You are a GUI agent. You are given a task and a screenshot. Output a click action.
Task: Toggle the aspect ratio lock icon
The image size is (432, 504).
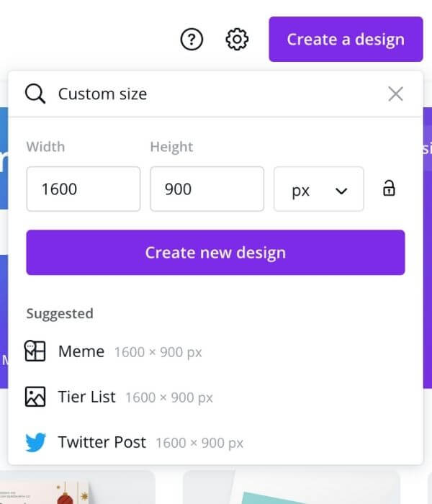point(389,189)
